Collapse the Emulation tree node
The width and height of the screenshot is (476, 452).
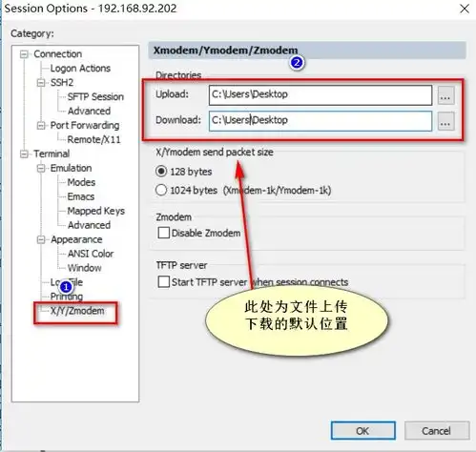pyautogui.click(x=41, y=168)
